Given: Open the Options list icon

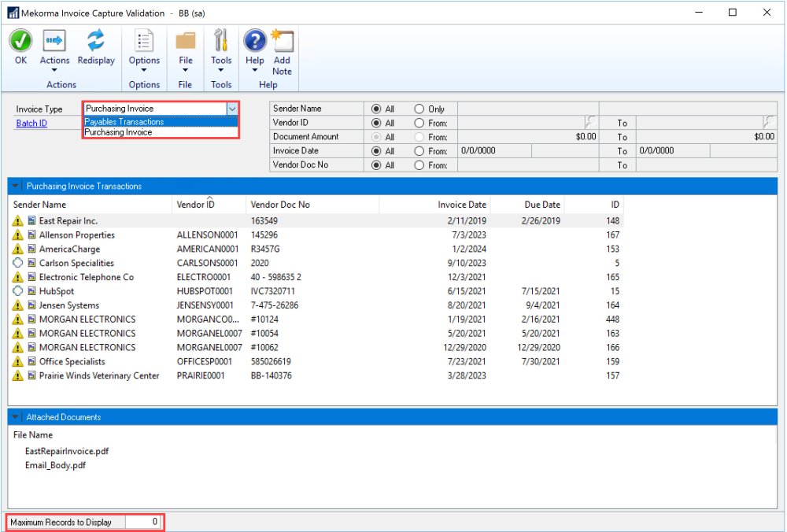Looking at the screenshot, I should click(144, 42).
